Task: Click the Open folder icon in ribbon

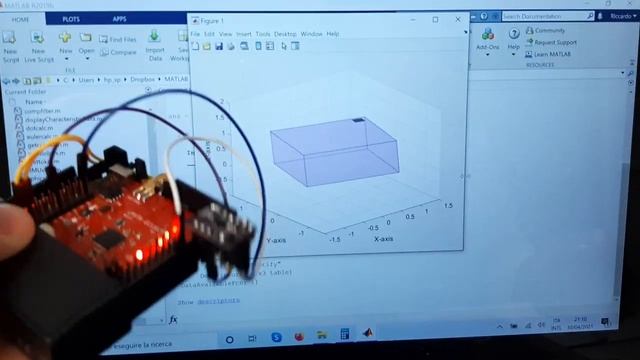Action: pos(86,38)
